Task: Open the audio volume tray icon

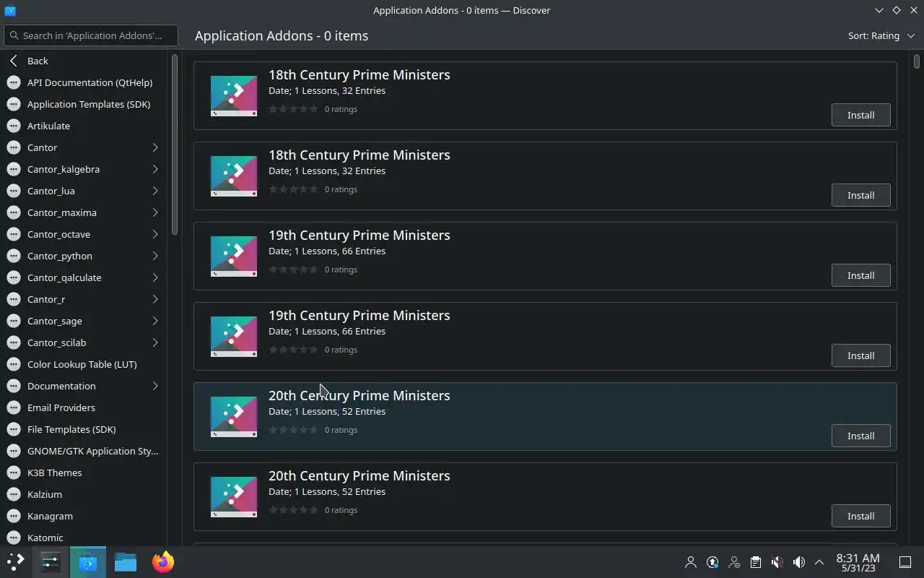Action: pyautogui.click(x=799, y=562)
